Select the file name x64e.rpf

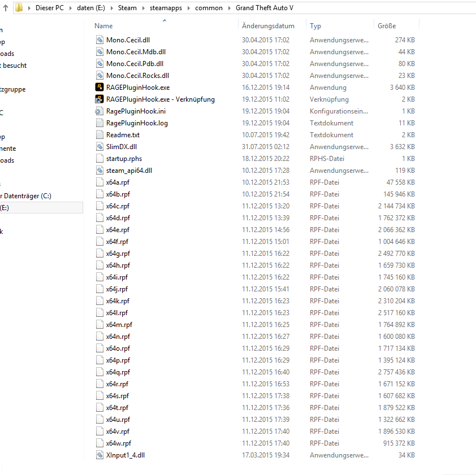point(118,230)
